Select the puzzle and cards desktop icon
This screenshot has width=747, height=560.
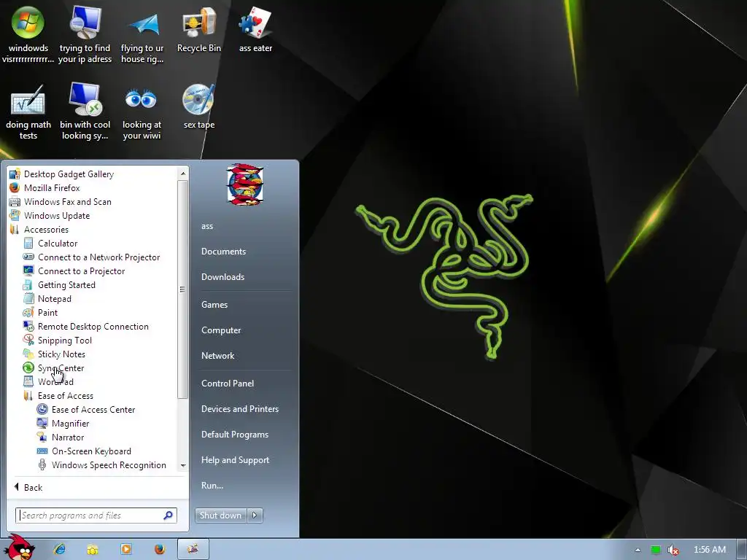pyautogui.click(x=255, y=29)
